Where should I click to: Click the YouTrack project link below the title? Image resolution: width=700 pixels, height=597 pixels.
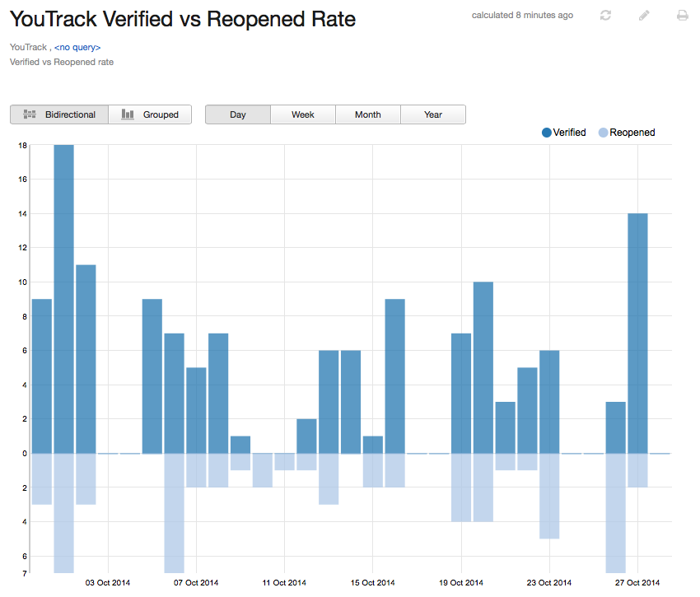(25, 47)
